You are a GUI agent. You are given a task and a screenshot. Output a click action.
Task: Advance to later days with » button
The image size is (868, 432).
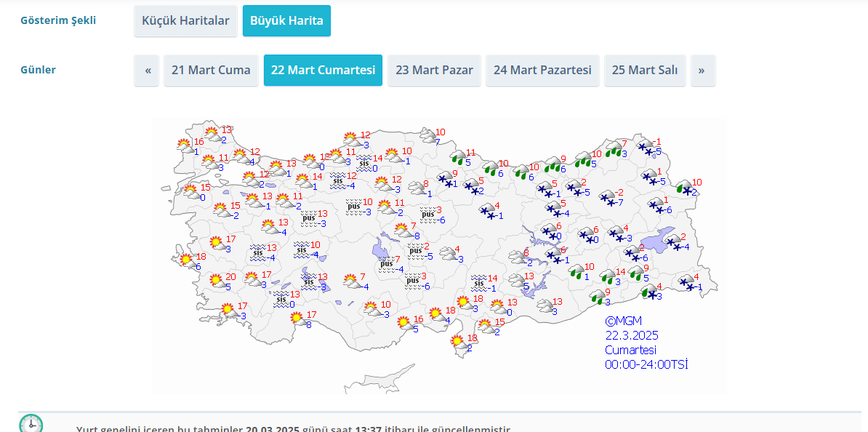[702, 71]
